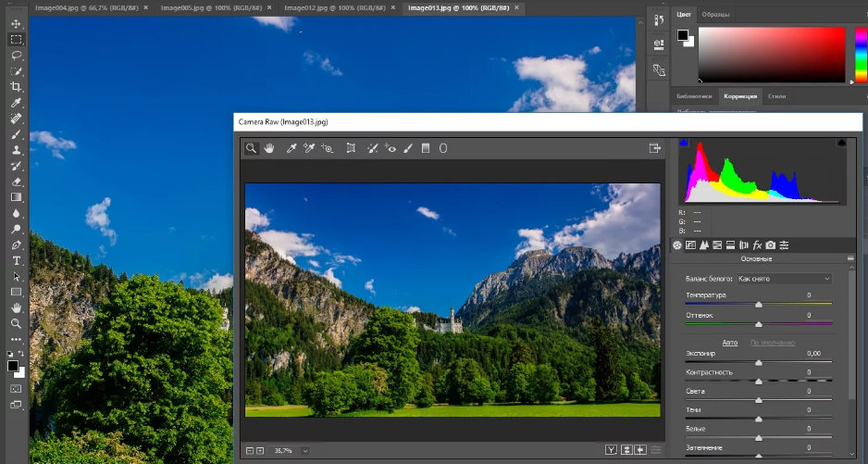The image size is (868, 464).
Task: Open the Presets panel tab icon
Action: (x=784, y=245)
